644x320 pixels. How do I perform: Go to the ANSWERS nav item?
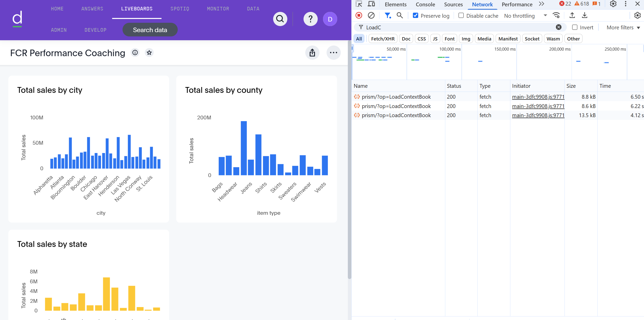(x=92, y=9)
